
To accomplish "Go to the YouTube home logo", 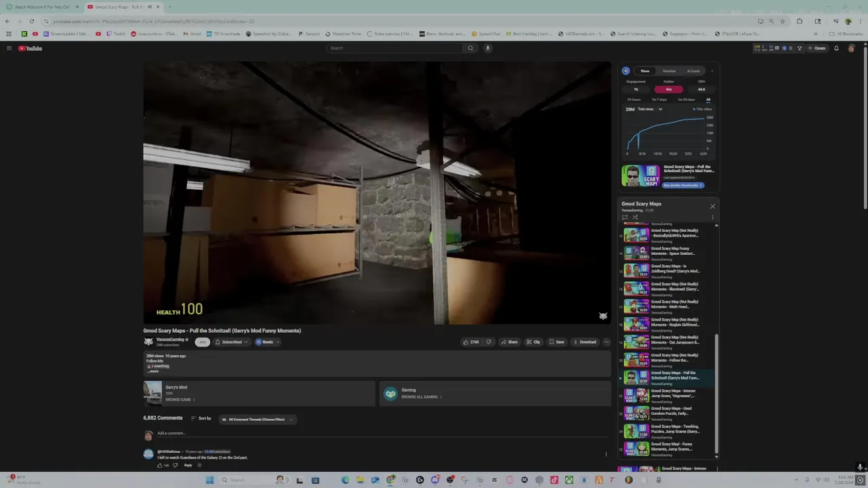I will pyautogui.click(x=31, y=48).
